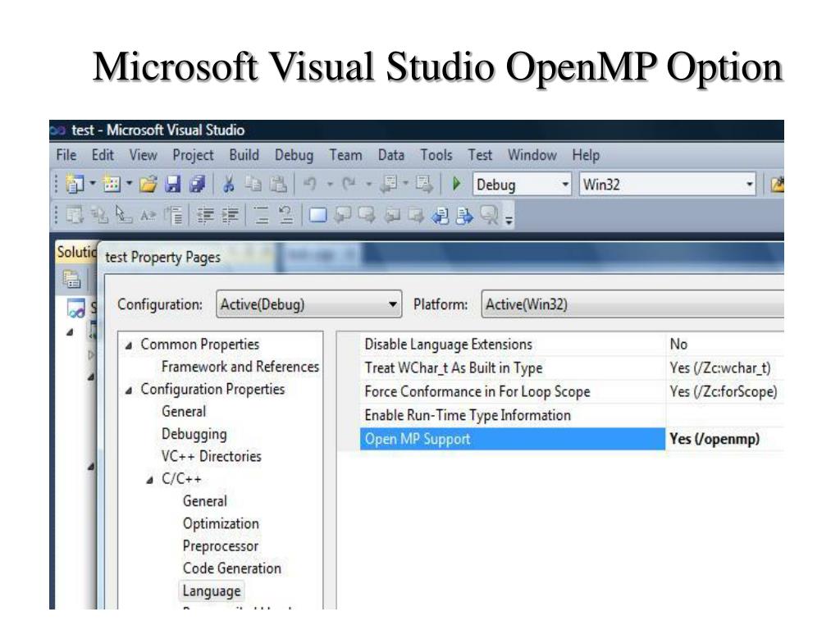Image resolution: width=840 pixels, height=630 pixels.
Task: Select Language under C/C++
Action: pyautogui.click(x=212, y=591)
